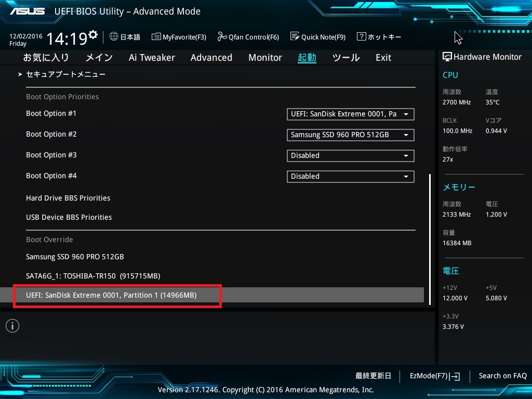Screen dimensions: 532x399
Task: Switch to EzMode(F7)
Action: [x=429, y=376]
